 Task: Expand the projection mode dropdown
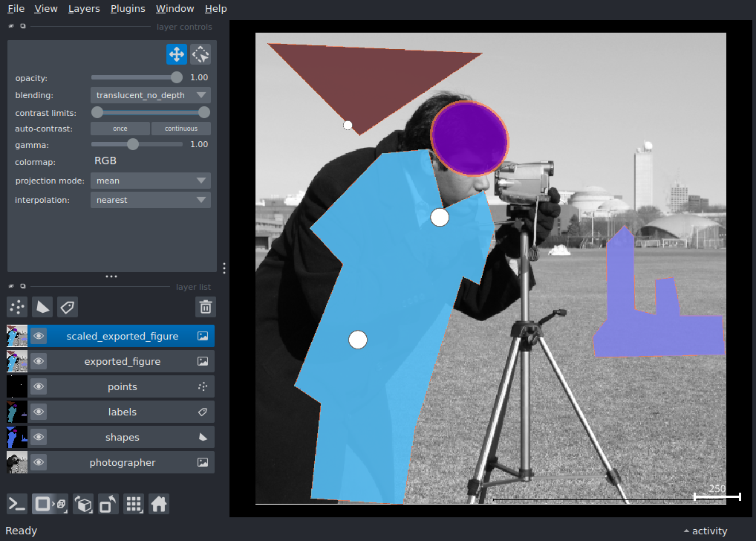click(151, 181)
